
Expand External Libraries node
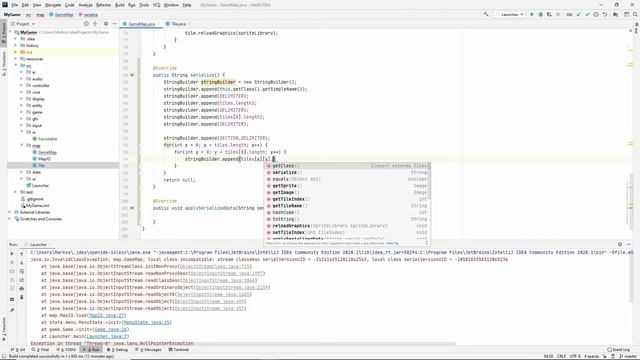click(x=10, y=212)
